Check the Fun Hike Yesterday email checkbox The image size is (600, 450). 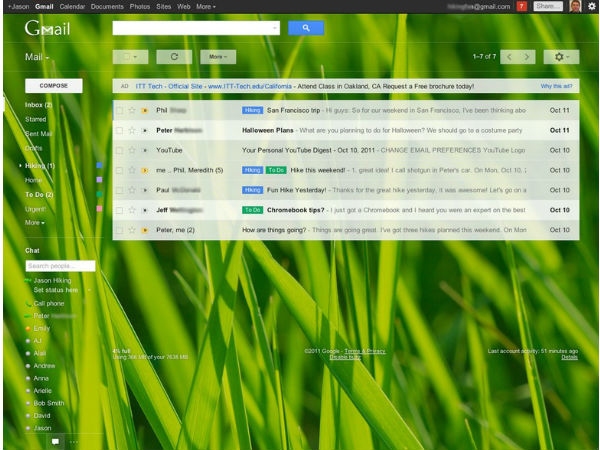click(119, 190)
